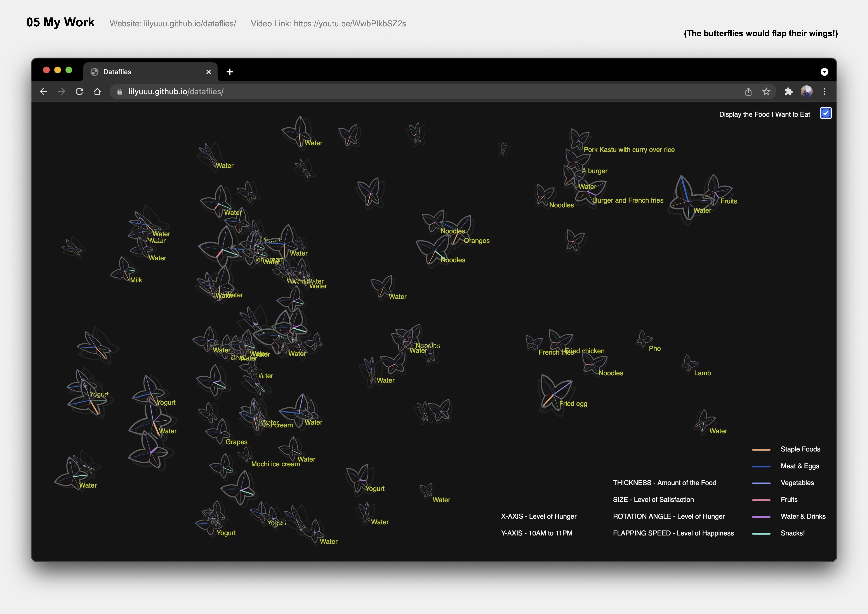Go to the browser home page
This screenshot has height=614, width=868.
tap(97, 92)
